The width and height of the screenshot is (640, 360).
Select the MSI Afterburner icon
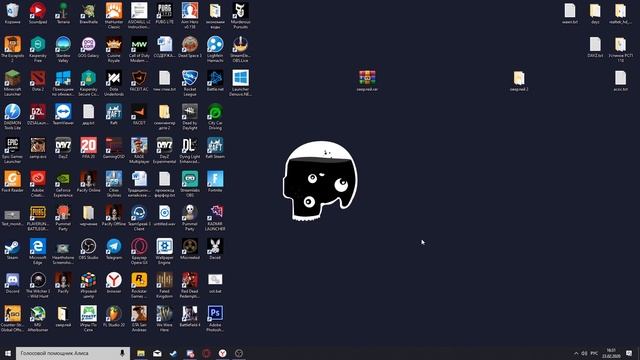tap(38, 319)
